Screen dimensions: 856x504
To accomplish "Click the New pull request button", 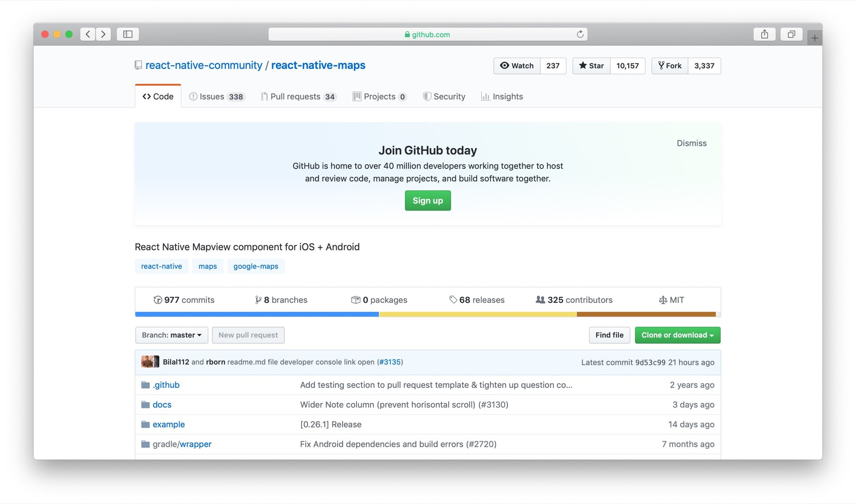I will pyautogui.click(x=248, y=335).
